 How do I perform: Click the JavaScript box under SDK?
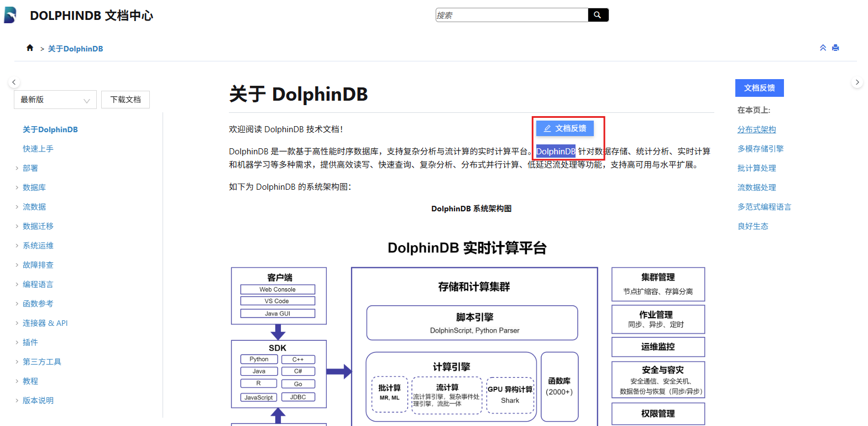pos(259,397)
